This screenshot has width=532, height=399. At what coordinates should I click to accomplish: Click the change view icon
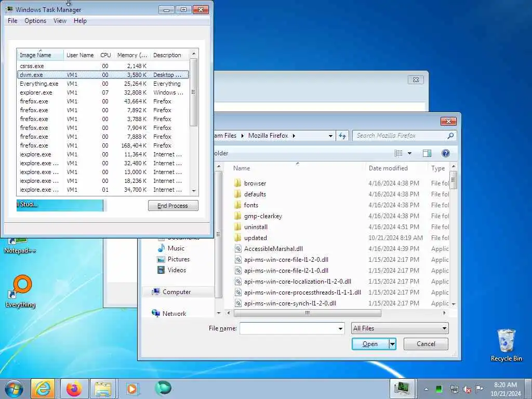pos(398,153)
